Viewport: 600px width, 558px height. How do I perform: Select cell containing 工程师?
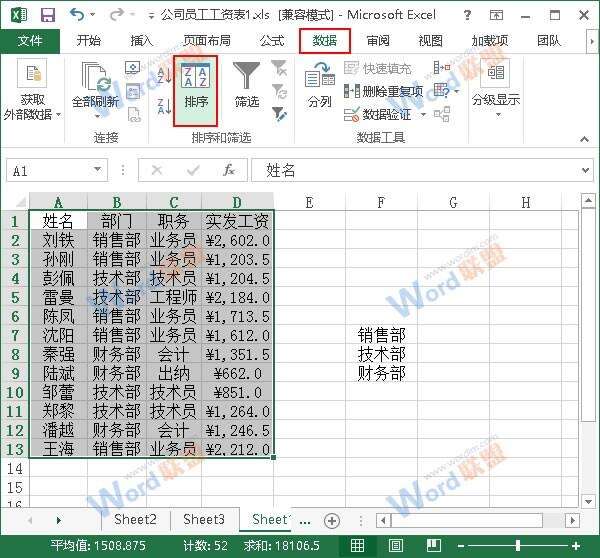[x=174, y=297]
